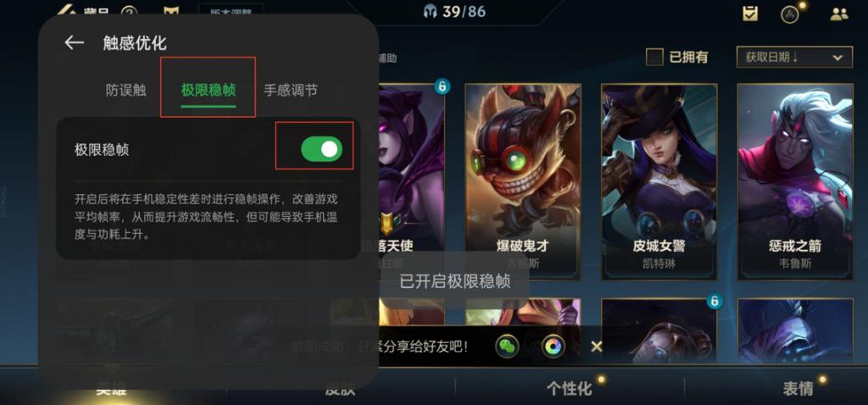Screen dimensions: 868x405
Task: Switch to the 防误触 tab
Action: (x=126, y=90)
